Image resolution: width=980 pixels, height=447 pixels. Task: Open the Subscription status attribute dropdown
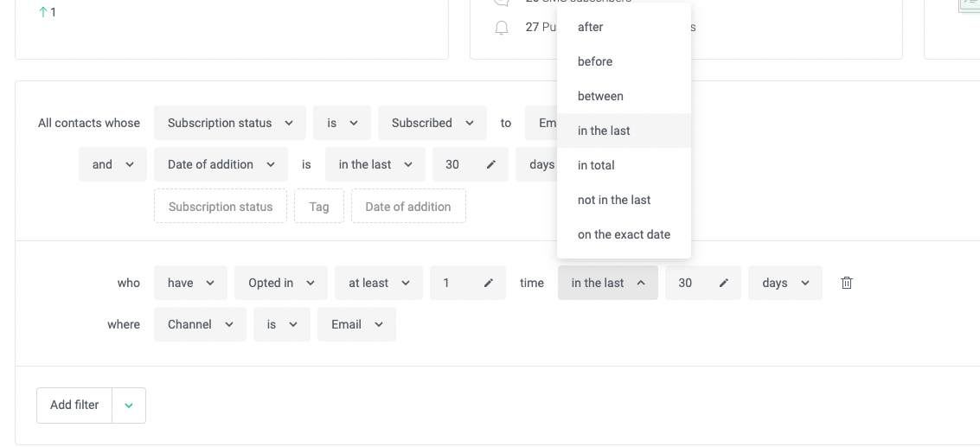230,123
